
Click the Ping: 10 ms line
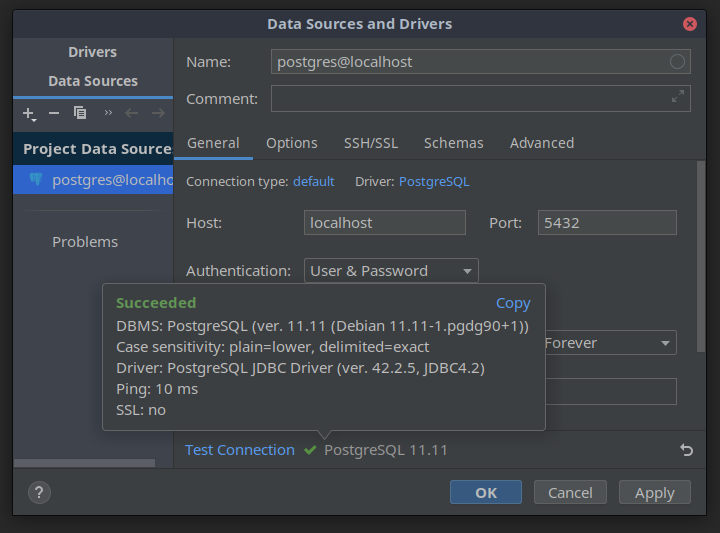click(x=157, y=389)
